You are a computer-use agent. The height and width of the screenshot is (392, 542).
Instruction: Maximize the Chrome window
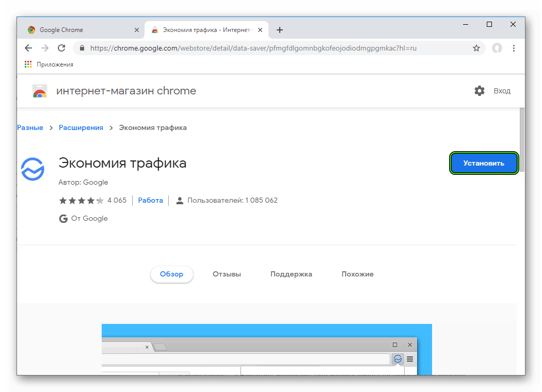[489, 24]
